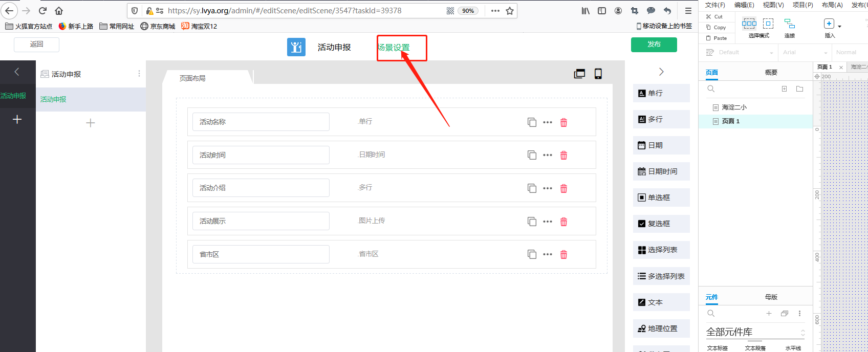Click the green 发布 button
Viewport: 868px width, 352px height.
(x=654, y=45)
